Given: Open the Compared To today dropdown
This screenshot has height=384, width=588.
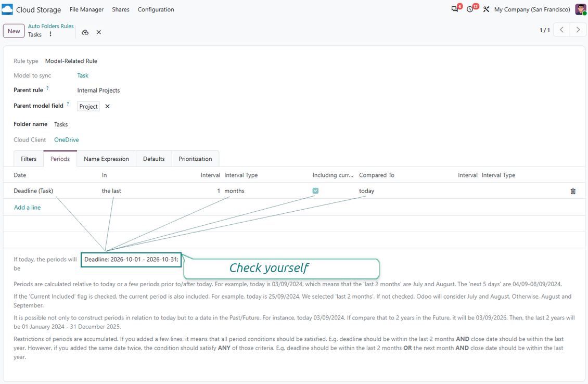Looking at the screenshot, I should pos(366,191).
